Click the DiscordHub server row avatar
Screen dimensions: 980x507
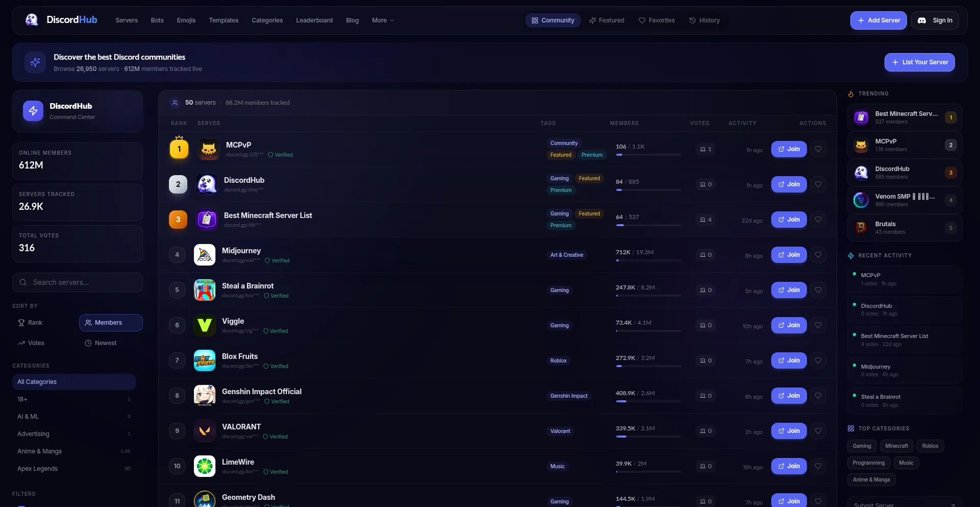pos(207,184)
